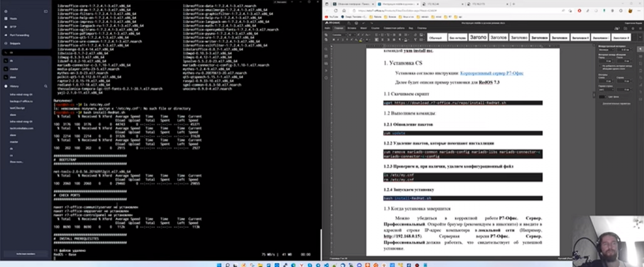Click the search icon next to History
The image size is (644, 267).
45,86
